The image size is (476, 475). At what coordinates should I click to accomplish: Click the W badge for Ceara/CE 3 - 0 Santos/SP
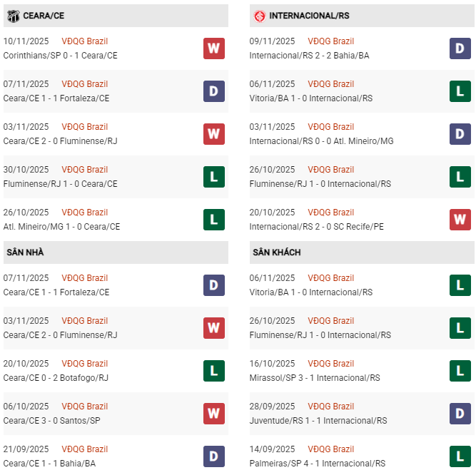213,414
